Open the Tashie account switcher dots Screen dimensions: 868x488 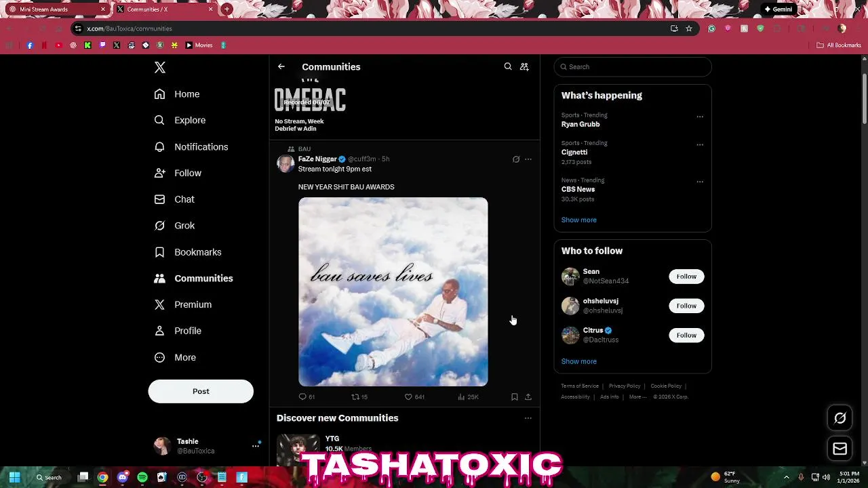pos(256,445)
